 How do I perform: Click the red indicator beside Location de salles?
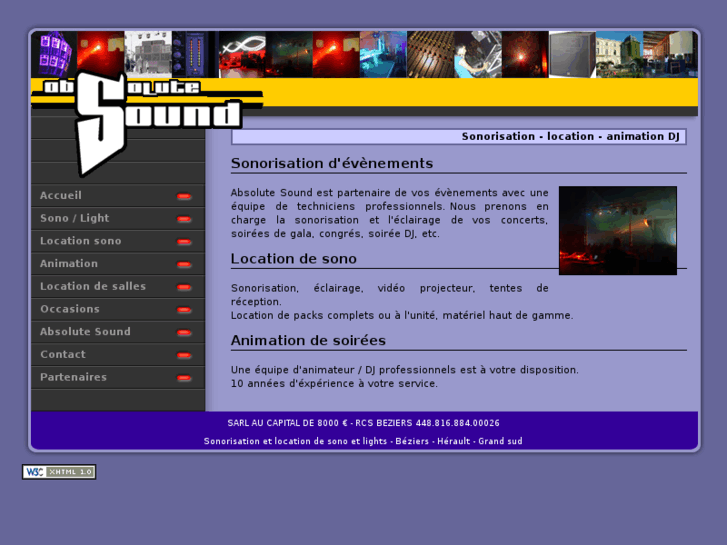[x=184, y=287]
